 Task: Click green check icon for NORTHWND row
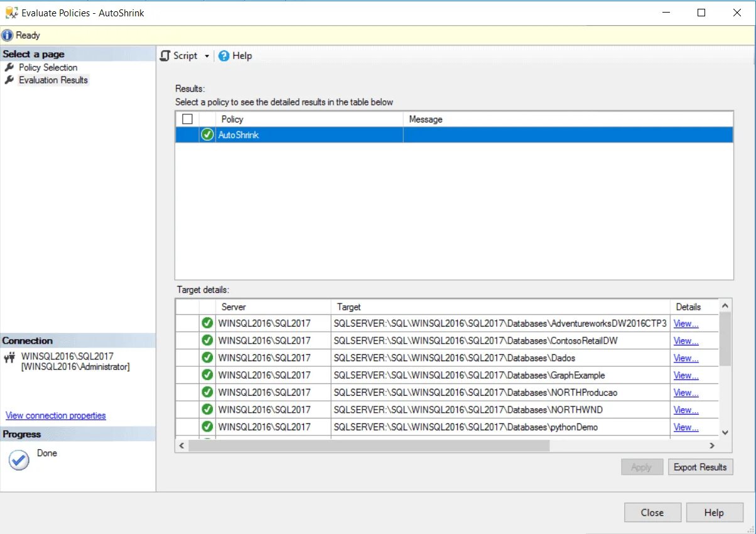207,409
